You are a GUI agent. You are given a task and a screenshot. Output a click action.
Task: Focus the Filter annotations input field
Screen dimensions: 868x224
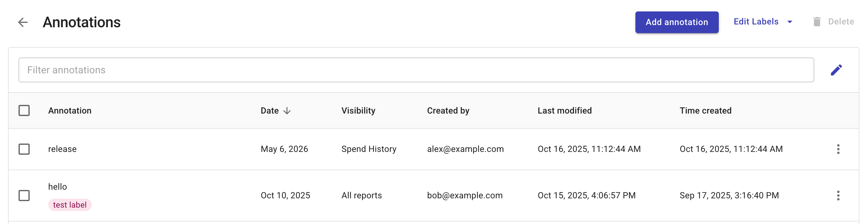coord(416,70)
